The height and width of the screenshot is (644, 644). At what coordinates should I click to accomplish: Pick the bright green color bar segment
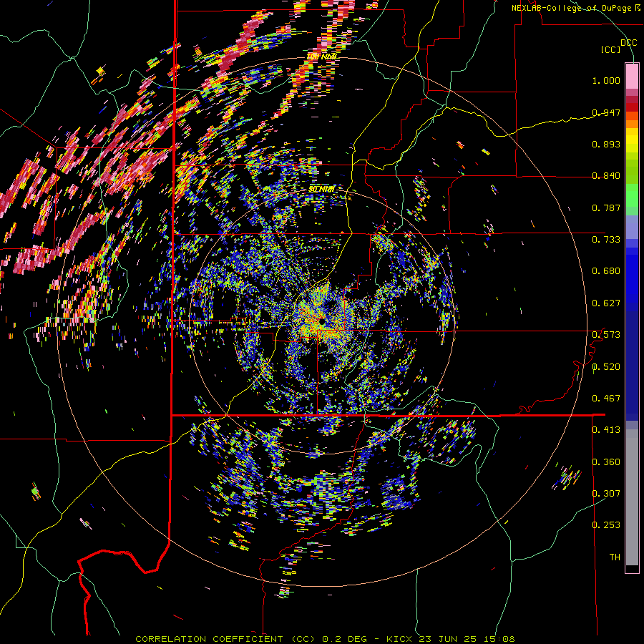coord(632,195)
